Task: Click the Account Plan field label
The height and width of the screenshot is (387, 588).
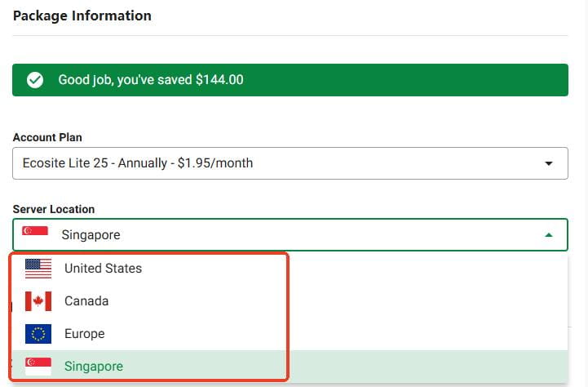Action: [47, 137]
